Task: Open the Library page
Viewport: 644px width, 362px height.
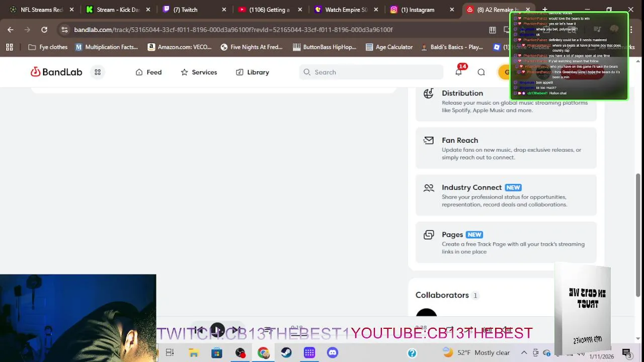Action: 253,72
